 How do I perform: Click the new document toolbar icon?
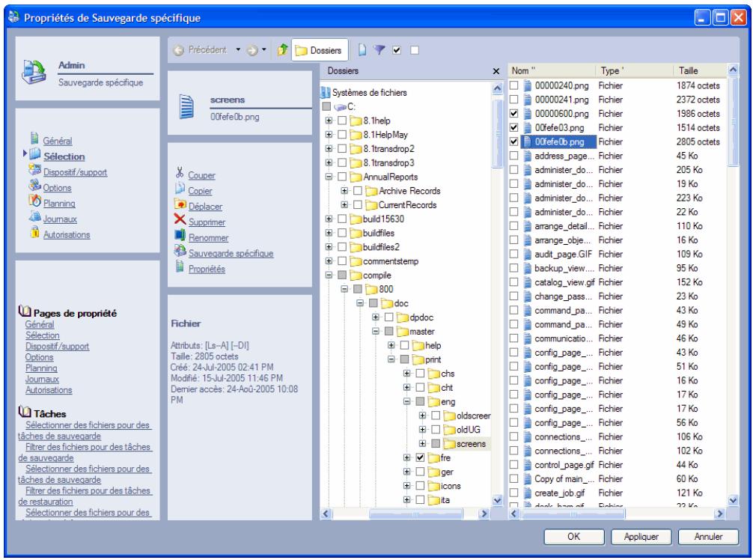[x=362, y=50]
